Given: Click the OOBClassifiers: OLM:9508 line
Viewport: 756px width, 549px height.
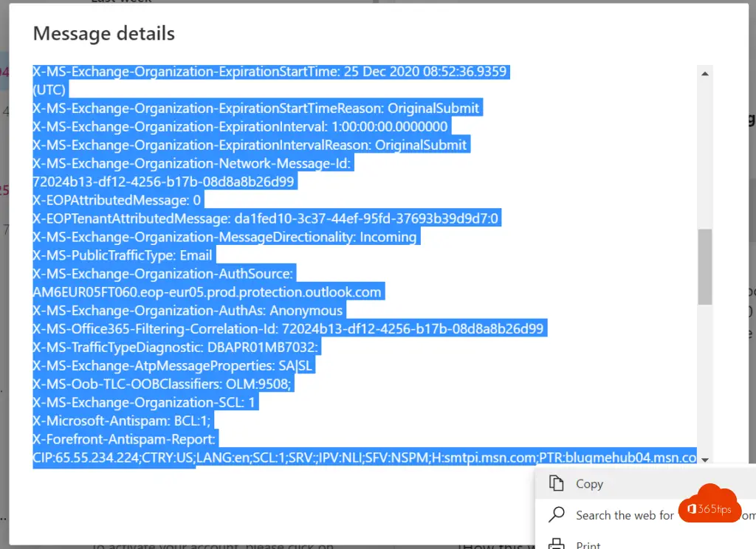Looking at the screenshot, I should [162, 384].
